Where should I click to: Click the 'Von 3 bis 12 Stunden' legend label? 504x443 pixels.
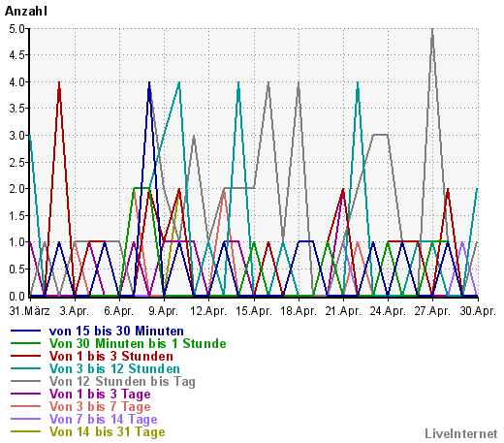[114, 368]
